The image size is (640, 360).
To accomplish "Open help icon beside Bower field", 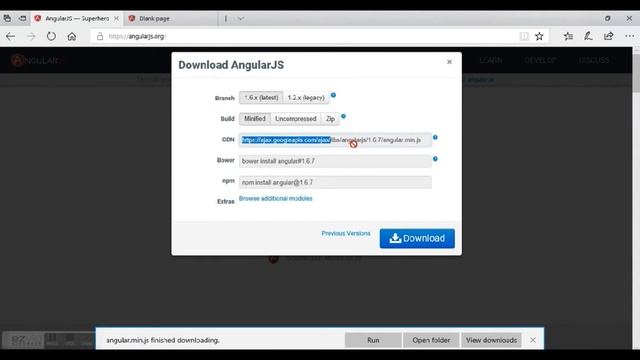I will [435, 159].
